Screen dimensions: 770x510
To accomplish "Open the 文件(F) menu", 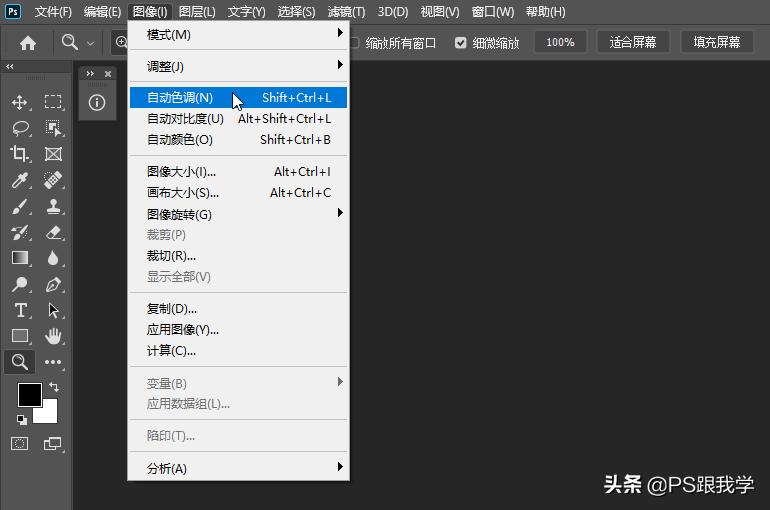I will click(53, 11).
